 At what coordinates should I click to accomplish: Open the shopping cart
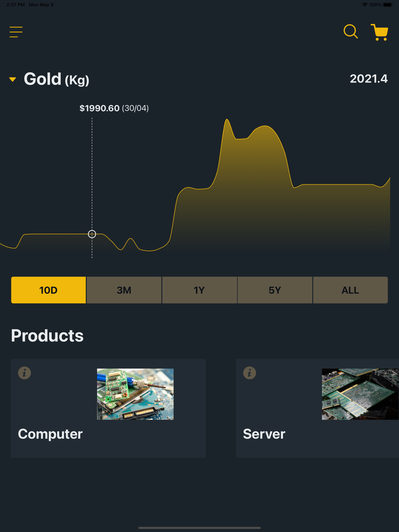379,32
